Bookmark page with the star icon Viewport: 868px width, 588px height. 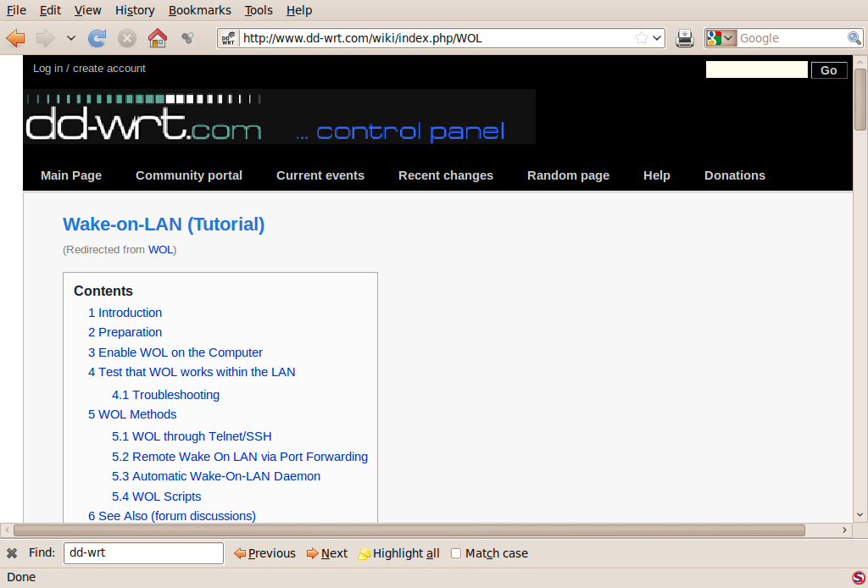coord(641,38)
